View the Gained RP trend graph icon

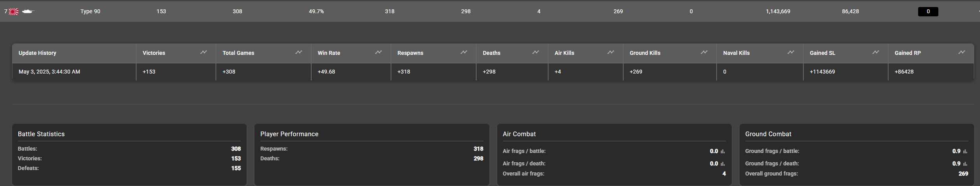point(962,53)
